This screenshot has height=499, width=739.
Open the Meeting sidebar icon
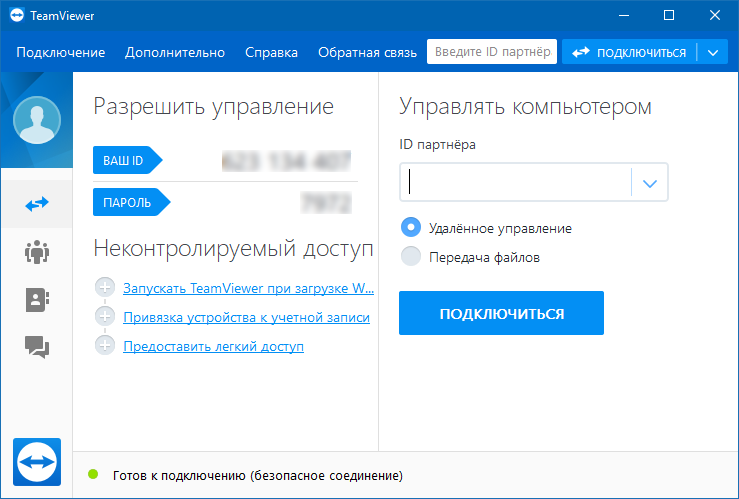(x=37, y=252)
